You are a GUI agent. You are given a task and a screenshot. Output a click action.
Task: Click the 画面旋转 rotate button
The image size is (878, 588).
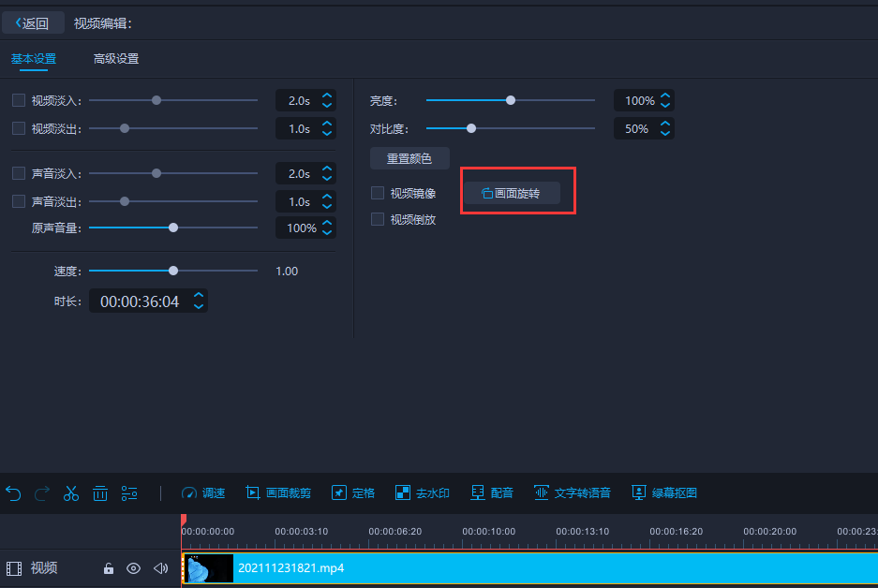point(512,193)
